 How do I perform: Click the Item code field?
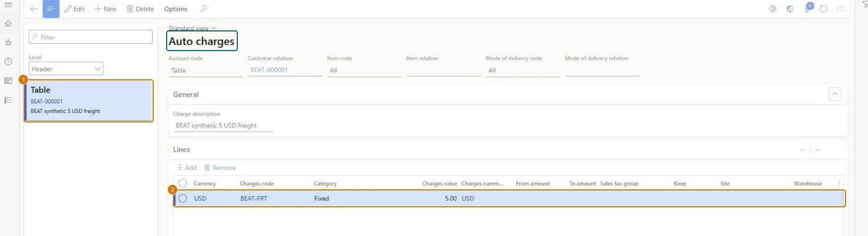tap(364, 70)
